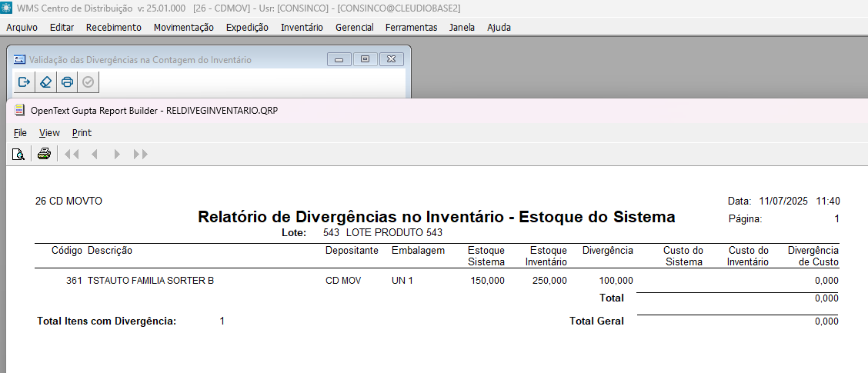Click the 26 CD MOVTO header text
The image size is (868, 373).
(x=68, y=201)
